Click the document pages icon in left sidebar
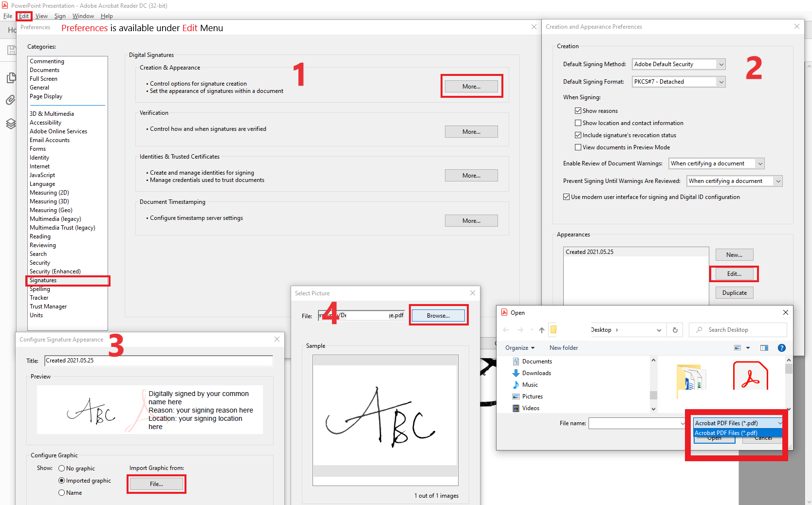Screen dimensions: 812x505 tap(10, 77)
